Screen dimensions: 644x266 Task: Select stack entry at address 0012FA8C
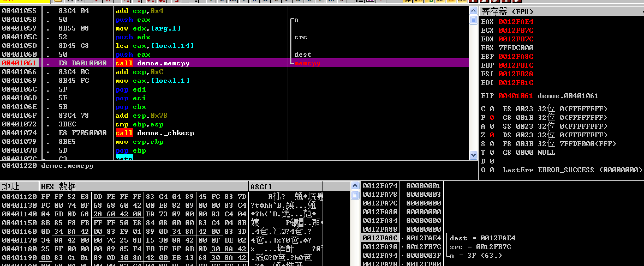click(380, 238)
